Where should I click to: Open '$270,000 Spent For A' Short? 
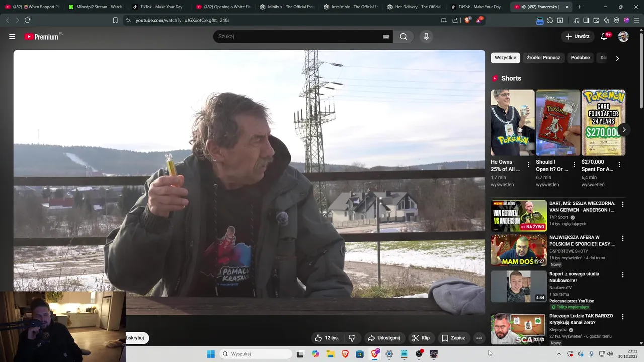(x=603, y=123)
